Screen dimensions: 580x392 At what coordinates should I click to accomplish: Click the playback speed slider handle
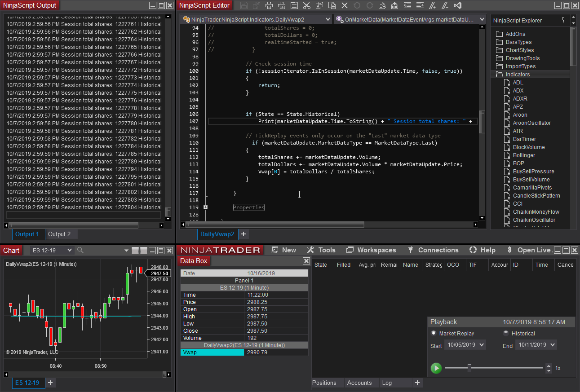(469, 368)
